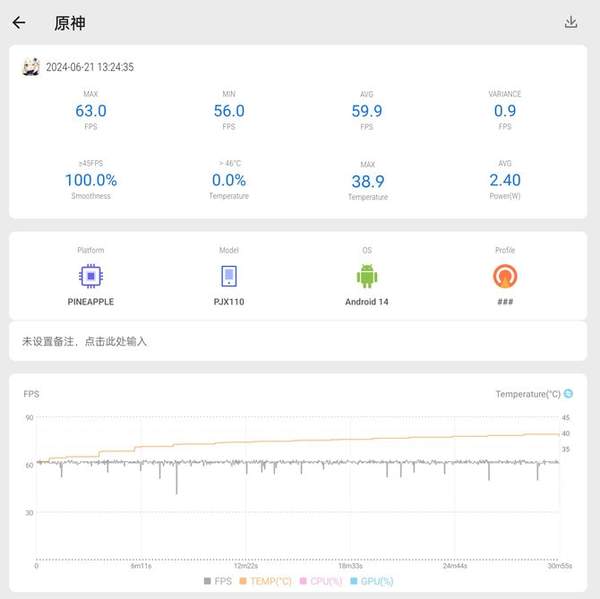Switch axis using the Temperature(°C) toggle icon
Viewport: 600px width, 599px height.
pos(568,393)
